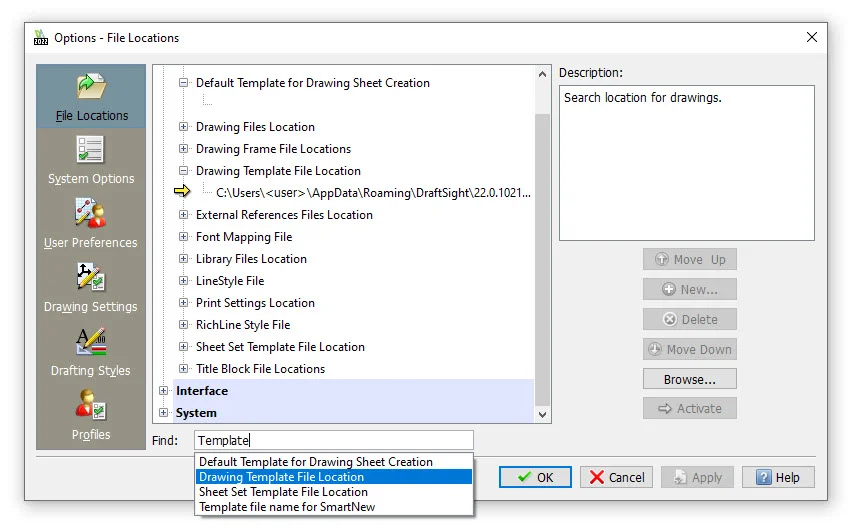
Task: Select the Drawing Settings icon
Action: [x=91, y=278]
